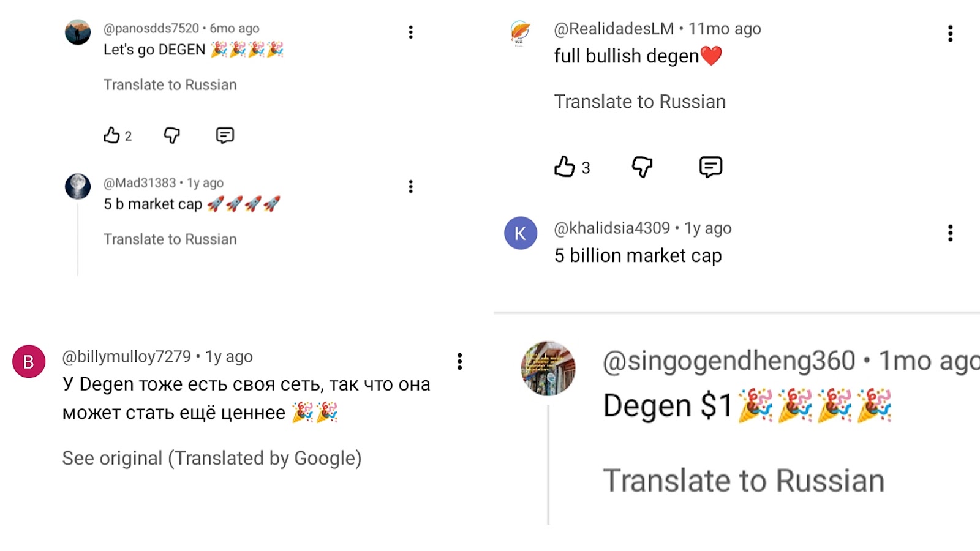Show original of billymulloy7279's translated comment

point(211,459)
